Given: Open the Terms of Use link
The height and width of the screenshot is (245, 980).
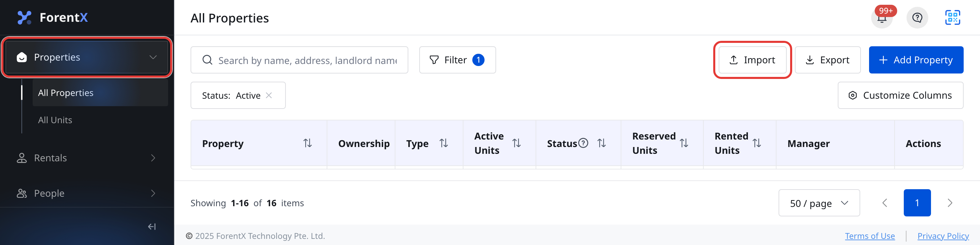Looking at the screenshot, I should [870, 236].
